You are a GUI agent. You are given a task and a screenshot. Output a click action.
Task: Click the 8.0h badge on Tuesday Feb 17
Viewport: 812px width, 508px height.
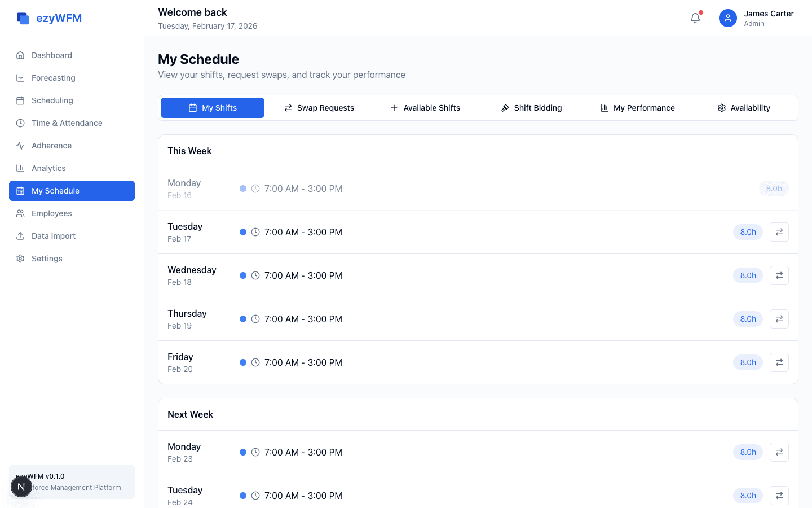pyautogui.click(x=748, y=232)
